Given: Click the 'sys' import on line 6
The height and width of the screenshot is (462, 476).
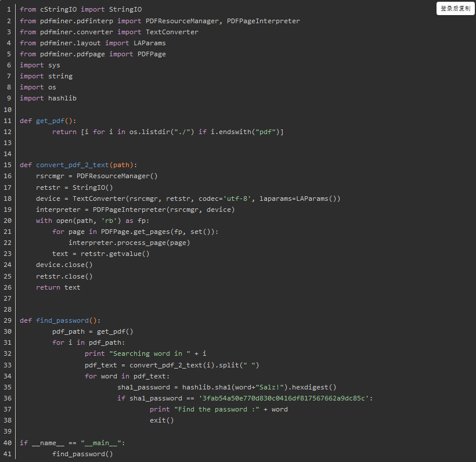Looking at the screenshot, I should pos(54,65).
